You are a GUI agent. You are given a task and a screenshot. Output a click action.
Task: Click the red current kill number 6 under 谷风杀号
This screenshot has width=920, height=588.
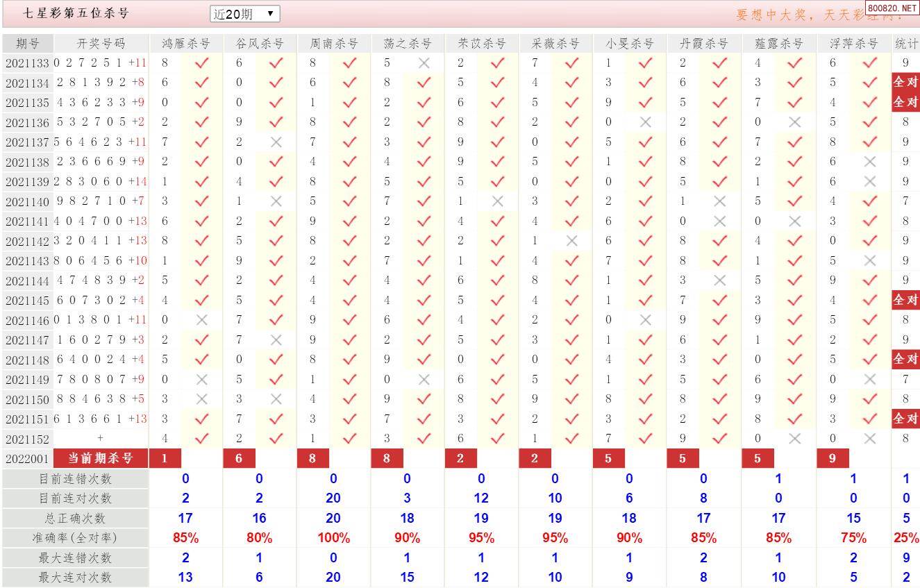click(239, 458)
